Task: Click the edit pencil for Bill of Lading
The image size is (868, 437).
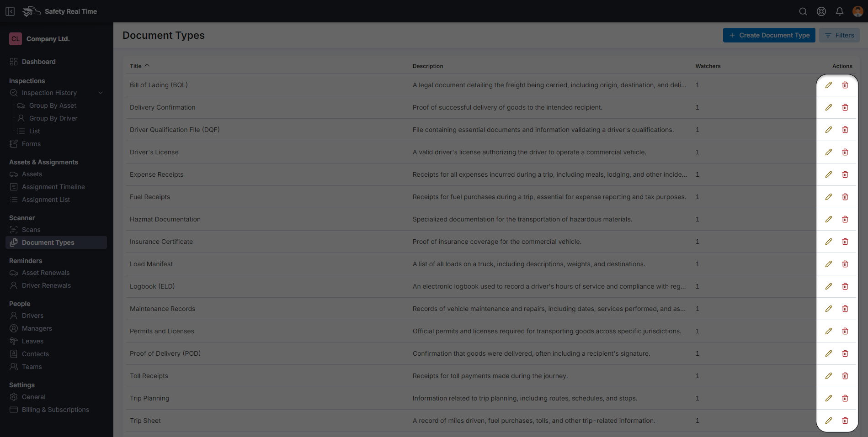Action: pos(829,85)
